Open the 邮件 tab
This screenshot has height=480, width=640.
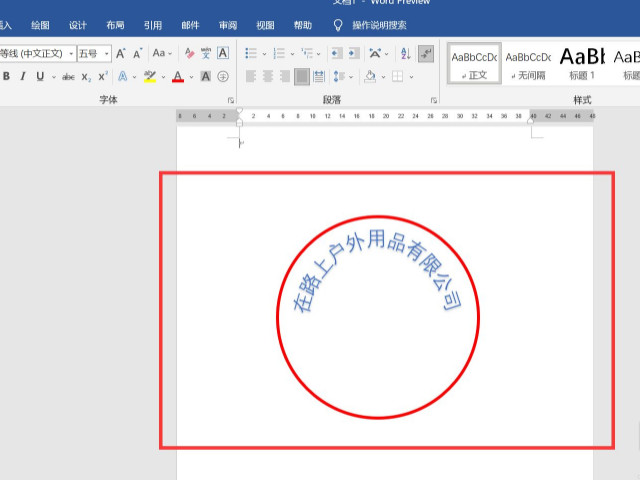(190, 25)
